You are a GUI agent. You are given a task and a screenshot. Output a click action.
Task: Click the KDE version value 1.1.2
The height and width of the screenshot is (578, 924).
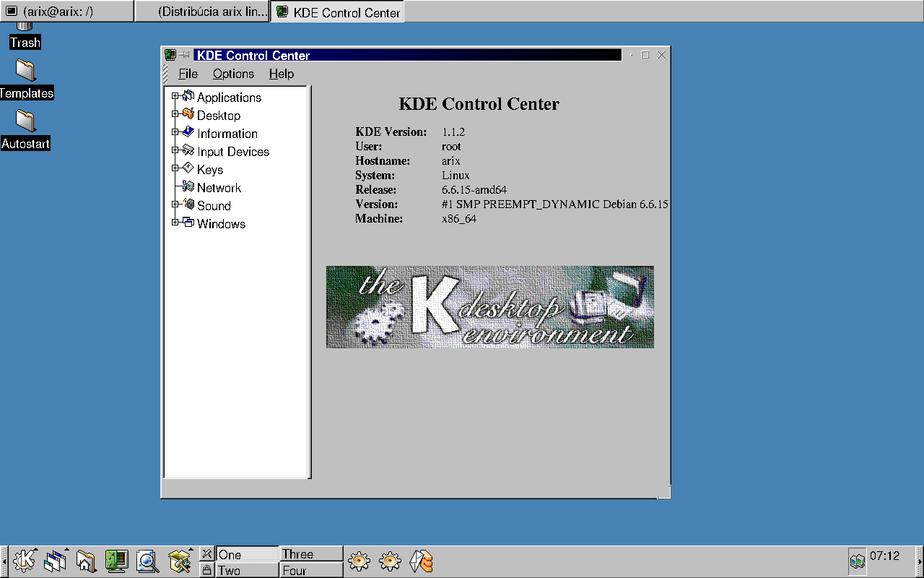click(x=453, y=132)
